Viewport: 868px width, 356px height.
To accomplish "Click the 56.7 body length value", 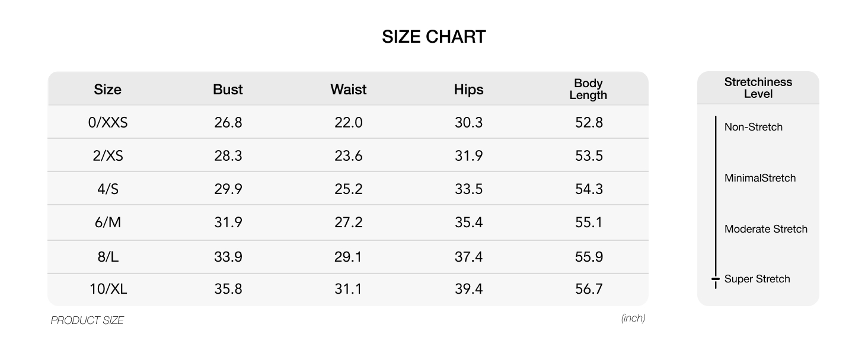I will pos(589,289).
